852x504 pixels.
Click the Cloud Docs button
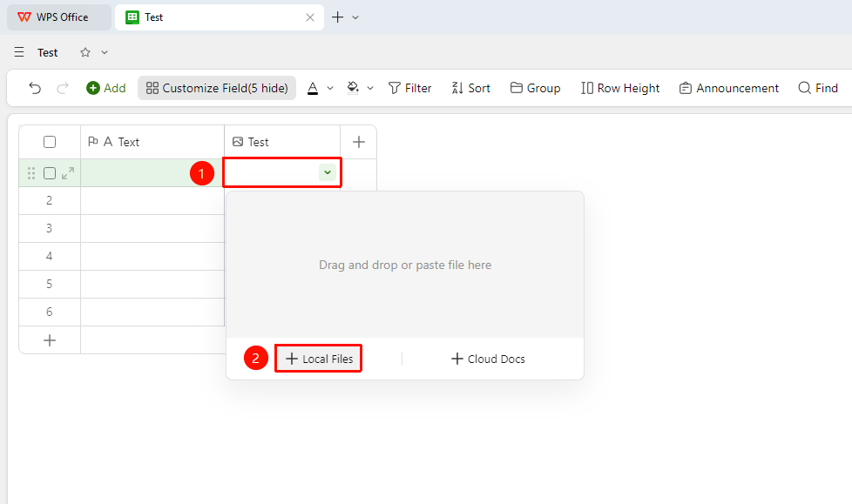pyautogui.click(x=488, y=359)
